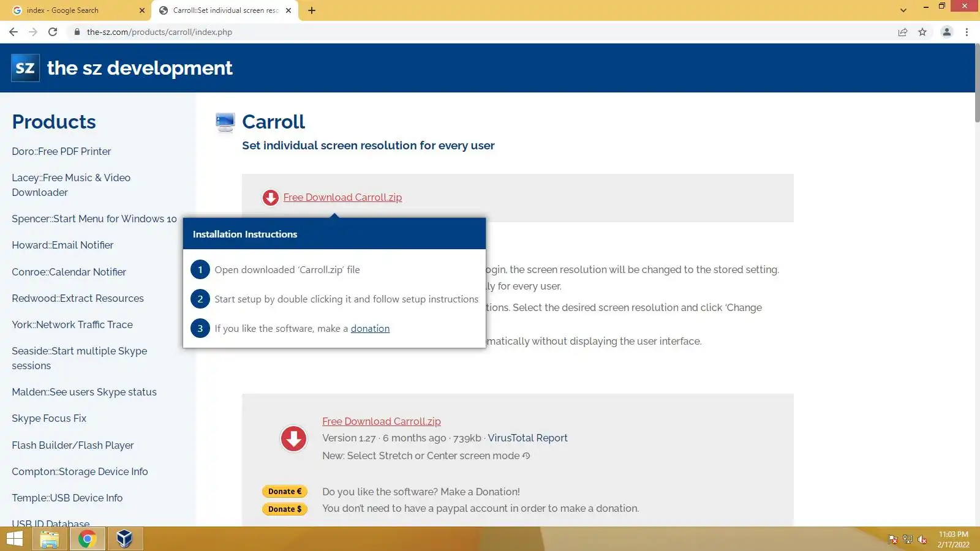The height and width of the screenshot is (551, 980).
Task: Click lower Free Download Carroll.zip link
Action: (382, 421)
